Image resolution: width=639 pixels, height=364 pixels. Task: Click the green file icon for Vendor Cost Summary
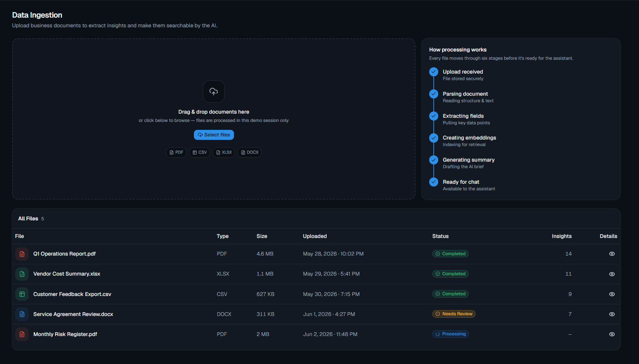pos(22,274)
